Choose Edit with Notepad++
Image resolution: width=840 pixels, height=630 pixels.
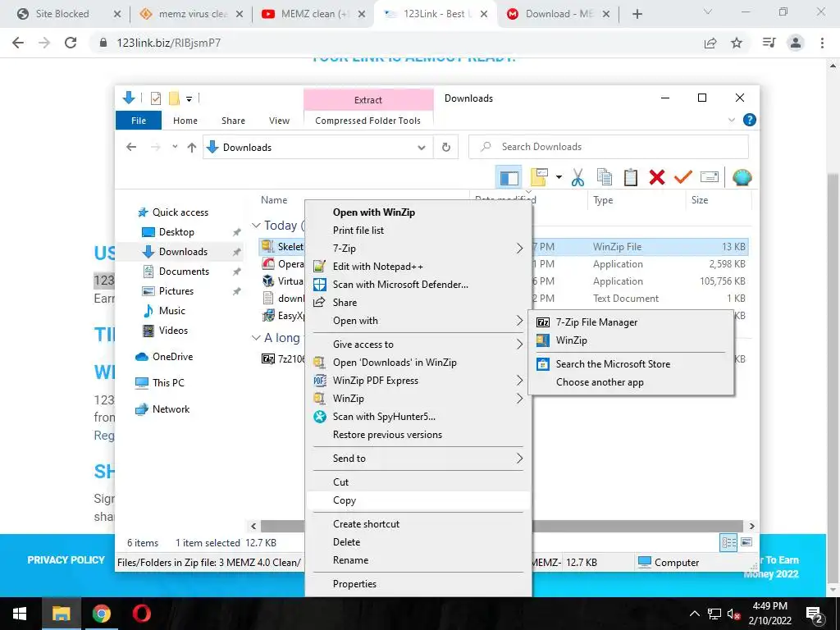(418, 267)
